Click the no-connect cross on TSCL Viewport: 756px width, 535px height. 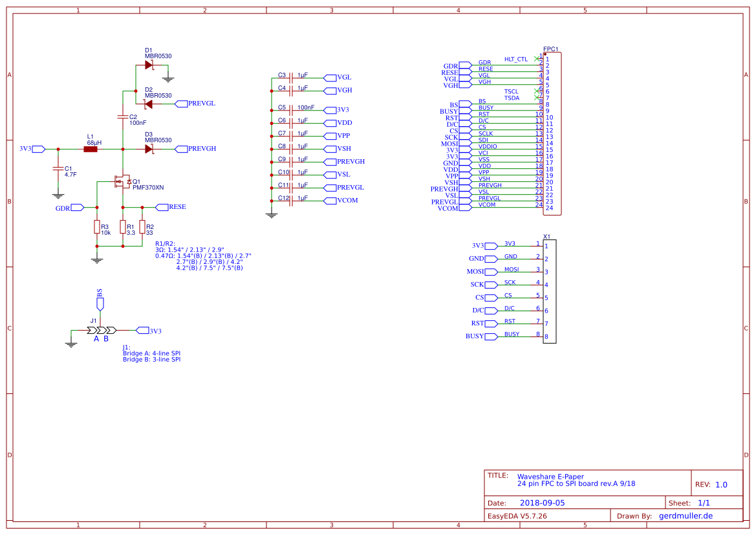pos(537,91)
